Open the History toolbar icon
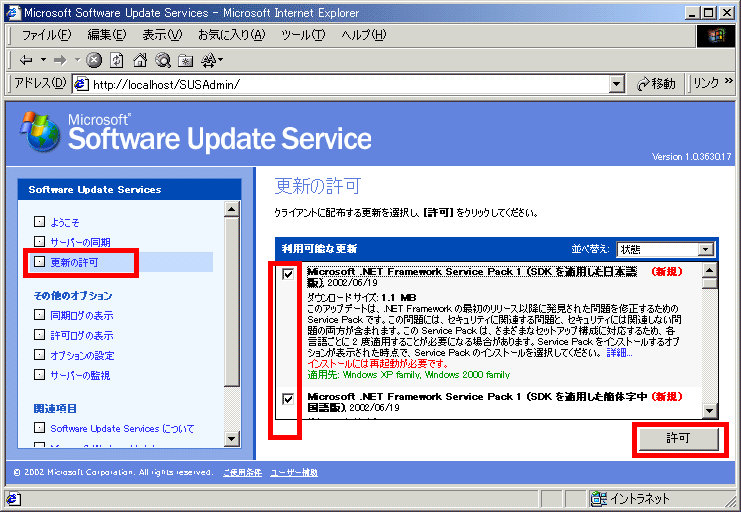 [x=208, y=60]
